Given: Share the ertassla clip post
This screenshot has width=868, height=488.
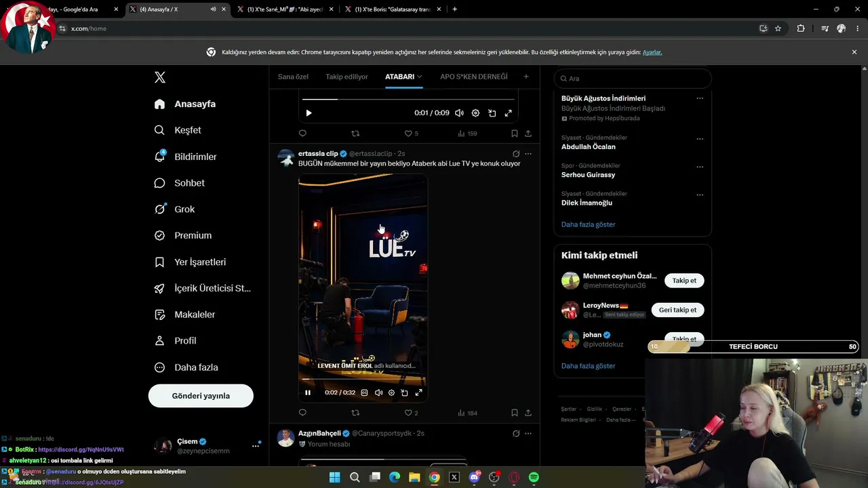Looking at the screenshot, I should coord(528,413).
